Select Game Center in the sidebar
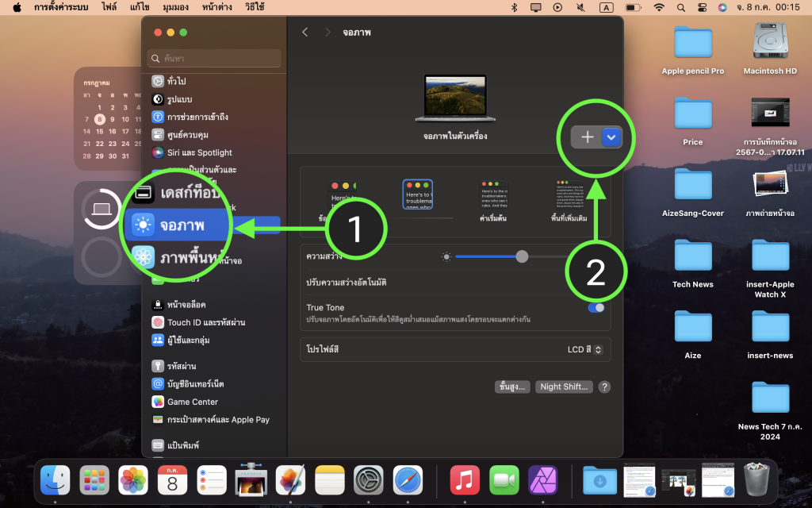812x508 pixels. click(192, 402)
